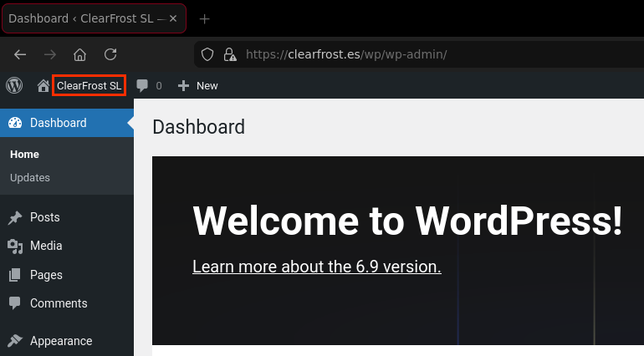
Task: Open a new browser tab
Action: point(205,19)
